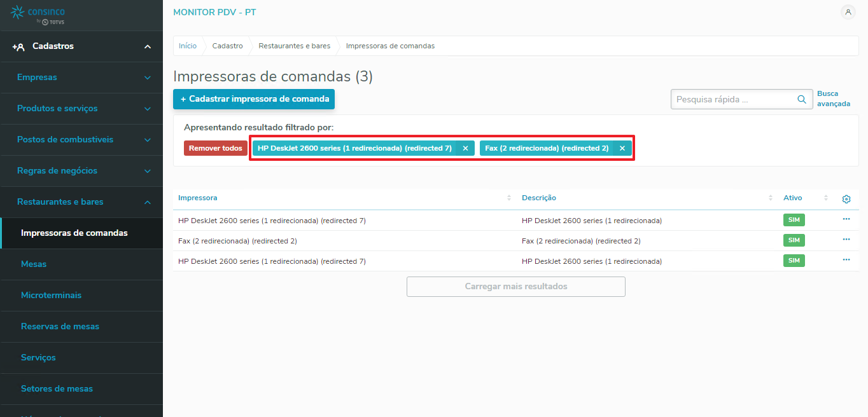This screenshot has width=868, height=417.
Task: Click Remover todos filter button
Action: [x=216, y=148]
